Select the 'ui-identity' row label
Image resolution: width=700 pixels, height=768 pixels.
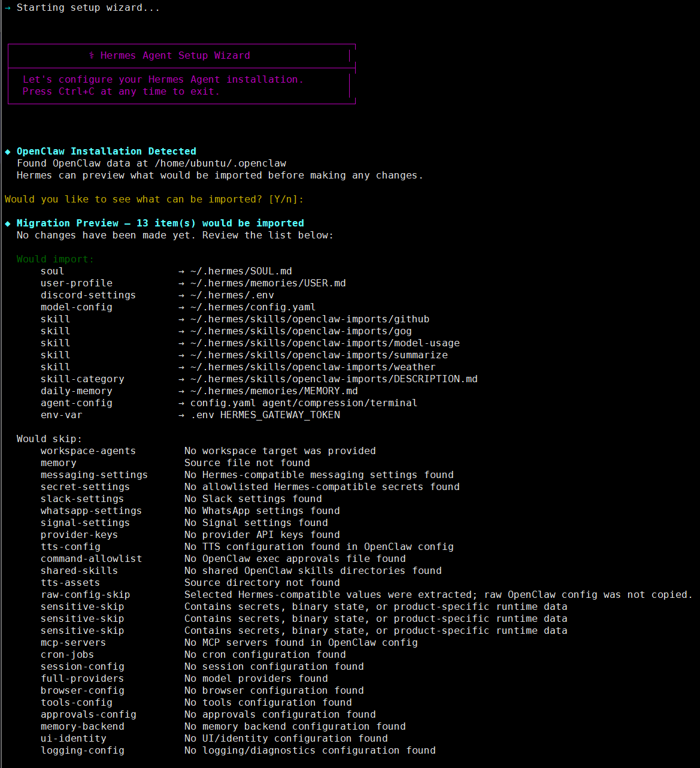click(74, 738)
